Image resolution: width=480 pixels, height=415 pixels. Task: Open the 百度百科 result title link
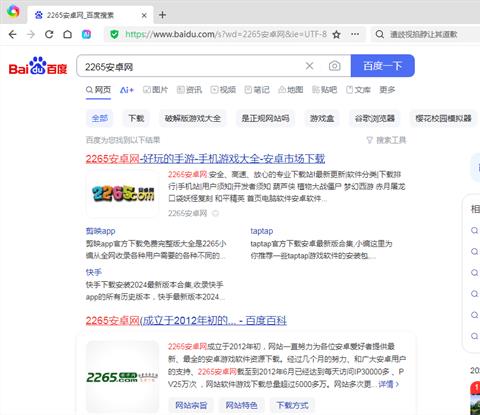[x=186, y=321]
